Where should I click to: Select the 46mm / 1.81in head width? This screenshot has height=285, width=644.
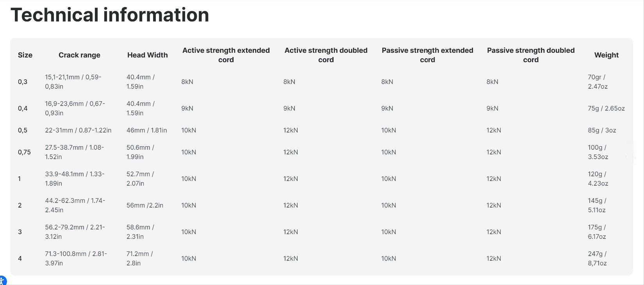[x=147, y=130]
